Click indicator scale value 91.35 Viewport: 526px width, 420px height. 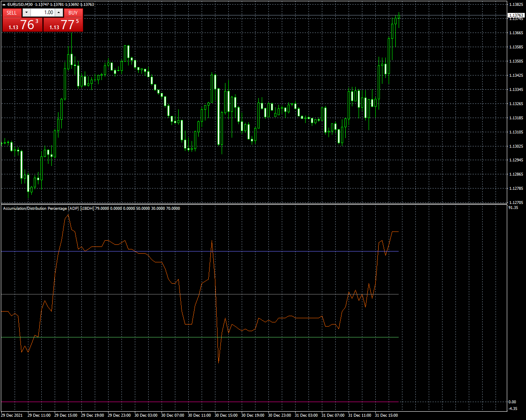tap(513, 207)
